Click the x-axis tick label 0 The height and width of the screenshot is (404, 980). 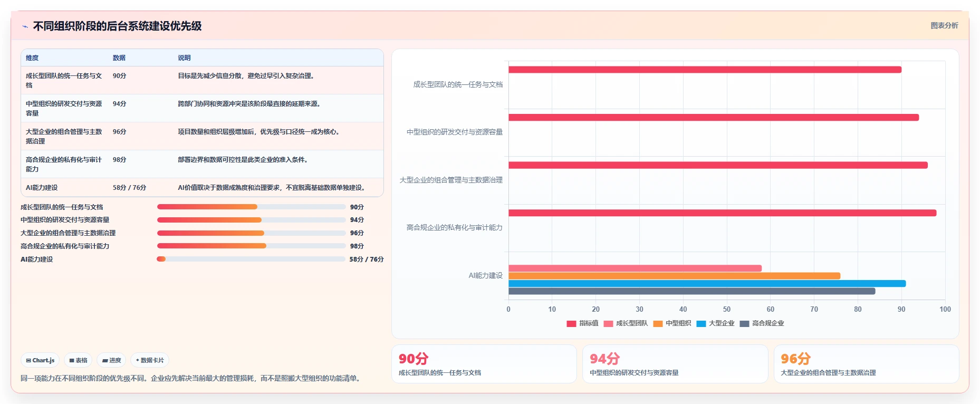coord(508,310)
